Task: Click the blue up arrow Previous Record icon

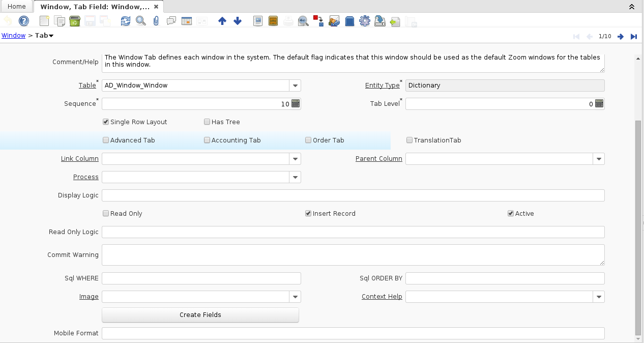Action: 222,21
